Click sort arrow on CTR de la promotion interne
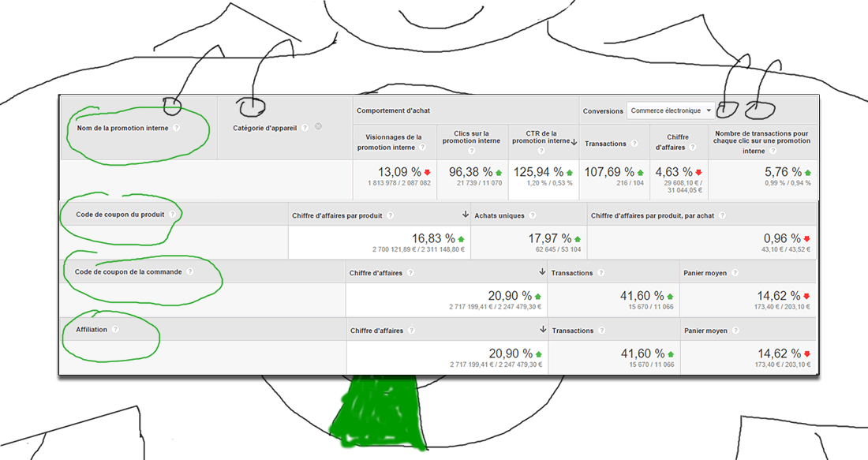 pyautogui.click(x=574, y=141)
